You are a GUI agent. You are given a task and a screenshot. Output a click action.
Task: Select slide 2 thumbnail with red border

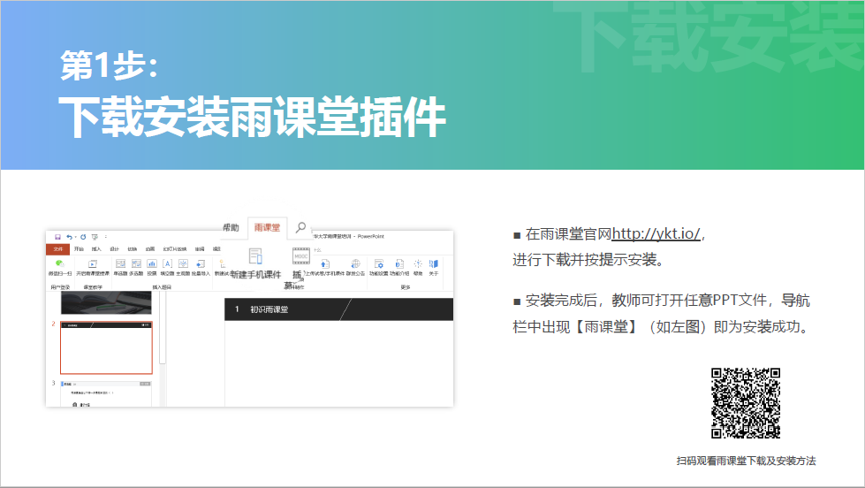[106, 348]
